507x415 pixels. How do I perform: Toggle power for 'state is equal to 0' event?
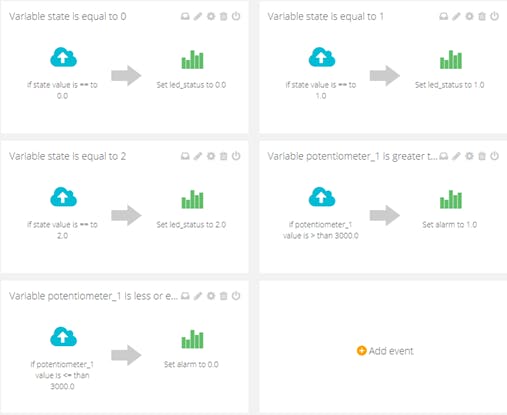pos(236,16)
